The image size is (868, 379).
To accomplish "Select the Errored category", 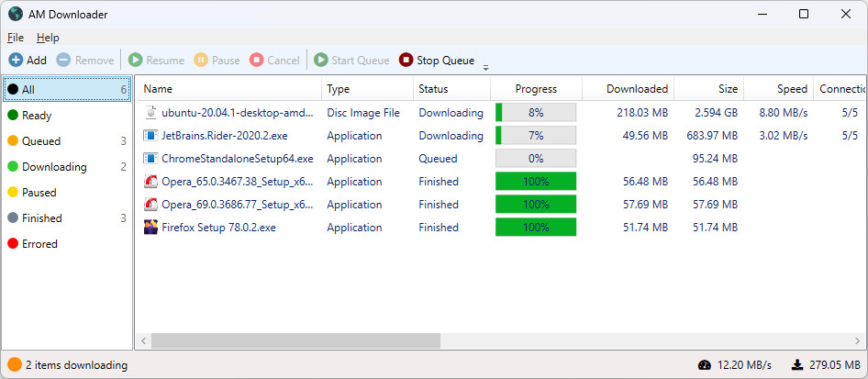I will coord(67,243).
